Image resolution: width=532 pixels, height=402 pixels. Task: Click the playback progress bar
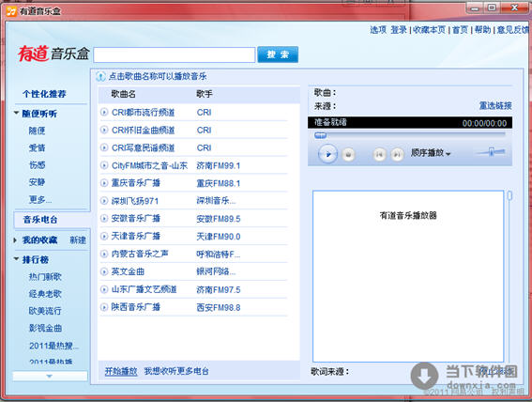point(410,135)
